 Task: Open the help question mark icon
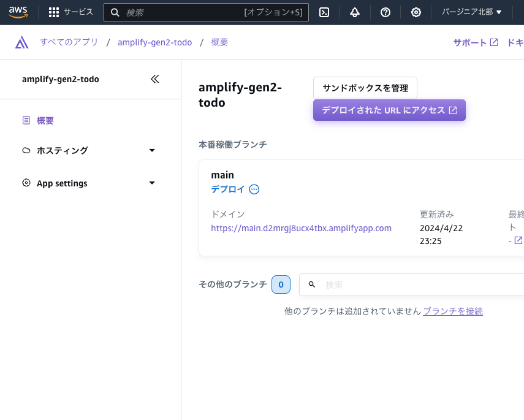385,12
